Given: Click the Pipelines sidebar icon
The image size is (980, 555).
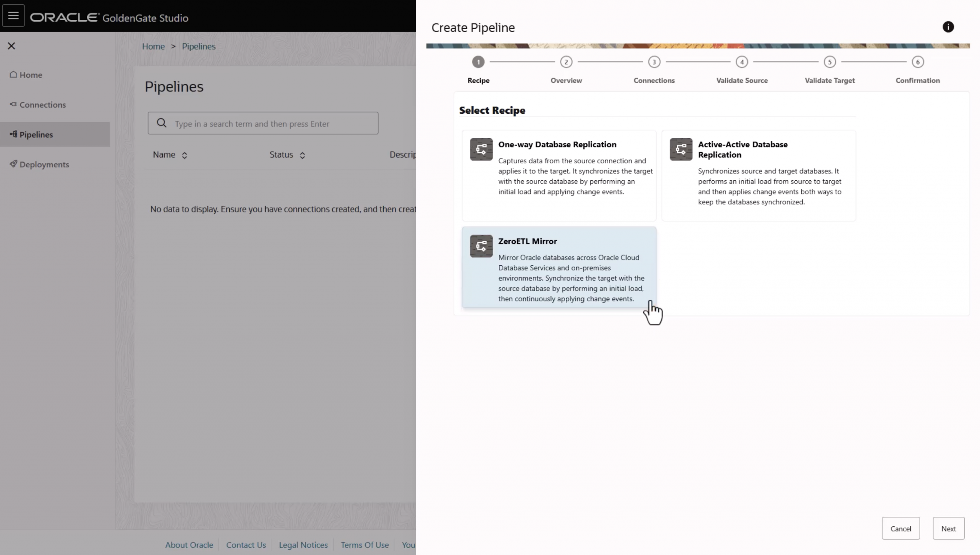Looking at the screenshot, I should pos(14,134).
